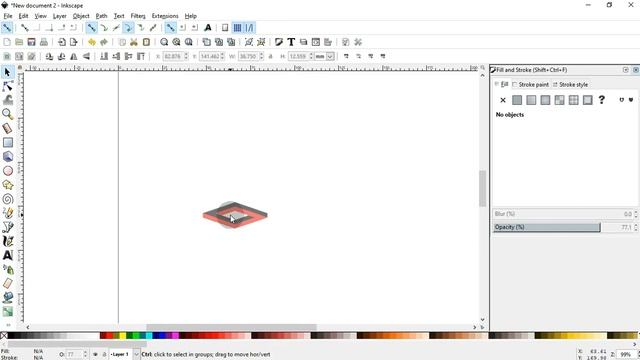Adjust the W width spinner arrows
Image resolution: width=640 pixels, height=360 pixels.
[261, 56]
